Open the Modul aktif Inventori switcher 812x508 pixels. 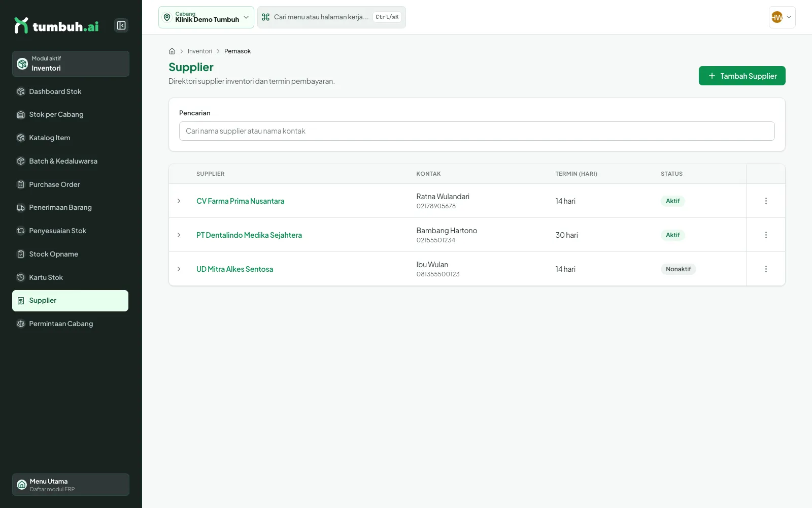[71, 63]
